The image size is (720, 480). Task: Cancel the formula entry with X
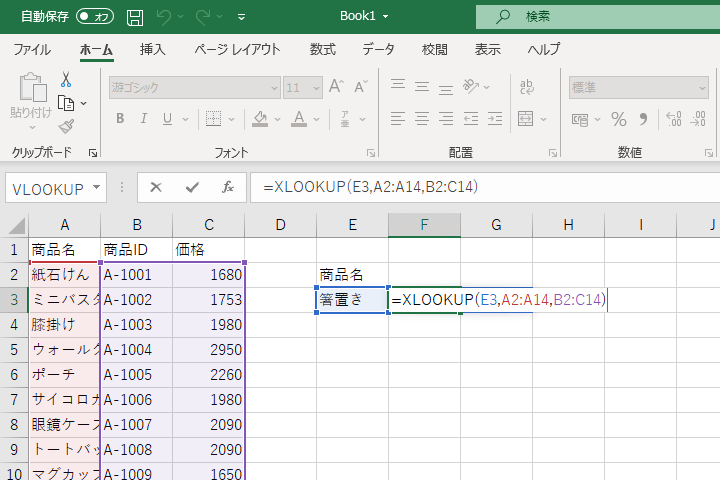(x=156, y=187)
